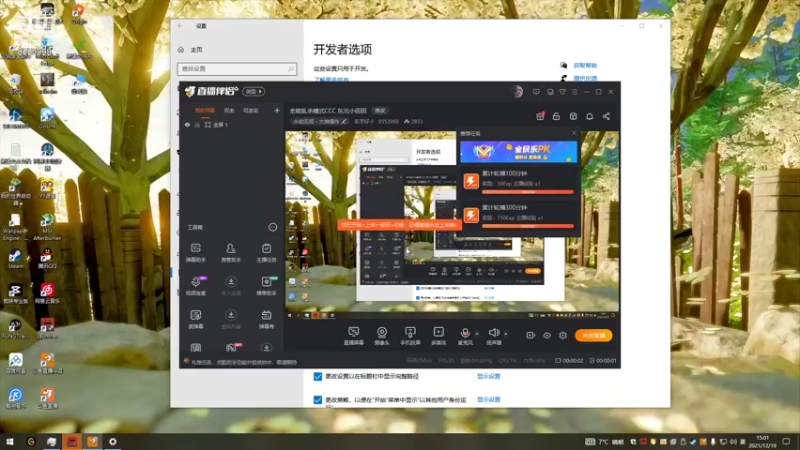Viewport: 800px width, 450px height.
Task: Select the orange highlighted scene tab
Action: (205, 110)
